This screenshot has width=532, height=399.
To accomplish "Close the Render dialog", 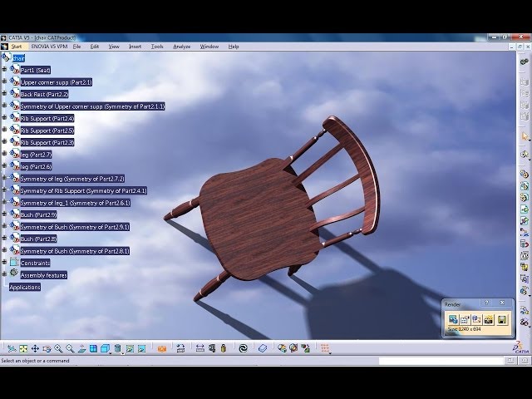I will pos(502,303).
